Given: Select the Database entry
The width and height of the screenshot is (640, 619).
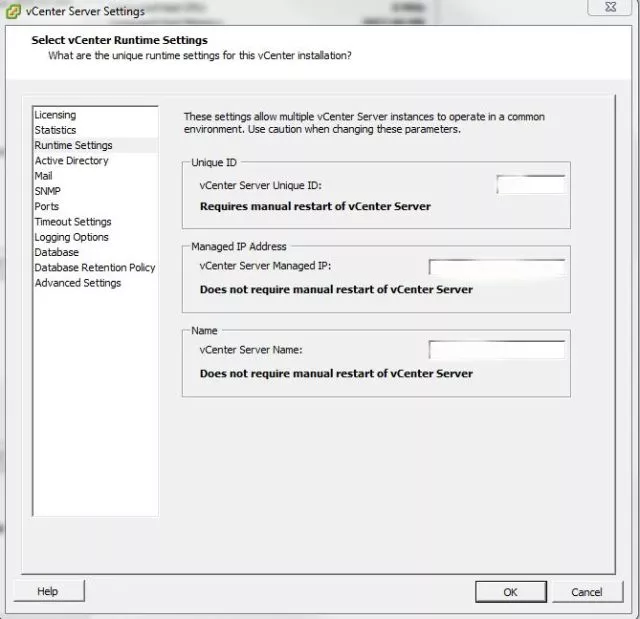Looking at the screenshot, I should pyautogui.click(x=96, y=253).
